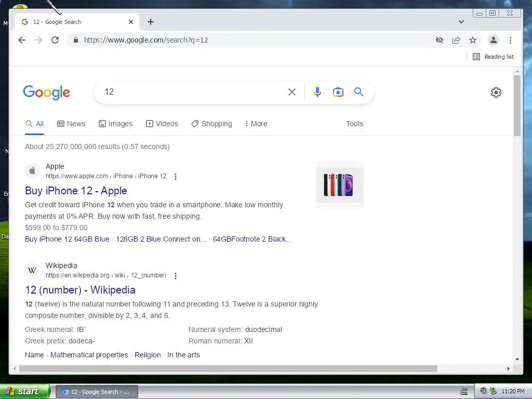
Task: Open Google quick settings gear
Action: click(x=496, y=92)
